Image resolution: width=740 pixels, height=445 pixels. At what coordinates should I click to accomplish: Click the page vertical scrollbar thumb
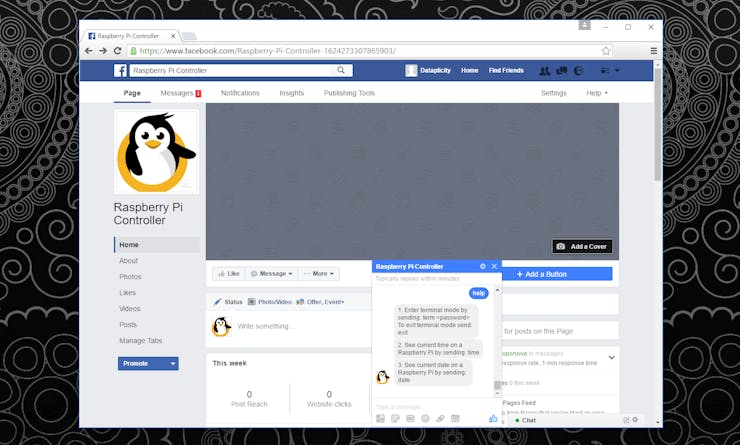coord(657,125)
